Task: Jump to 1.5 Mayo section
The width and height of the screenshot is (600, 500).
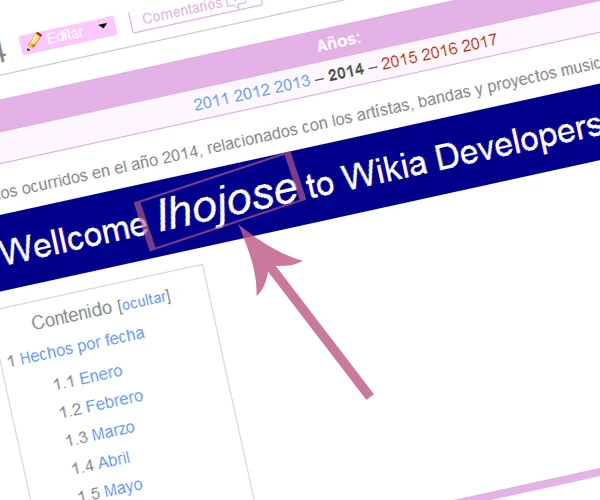Action: (123, 488)
